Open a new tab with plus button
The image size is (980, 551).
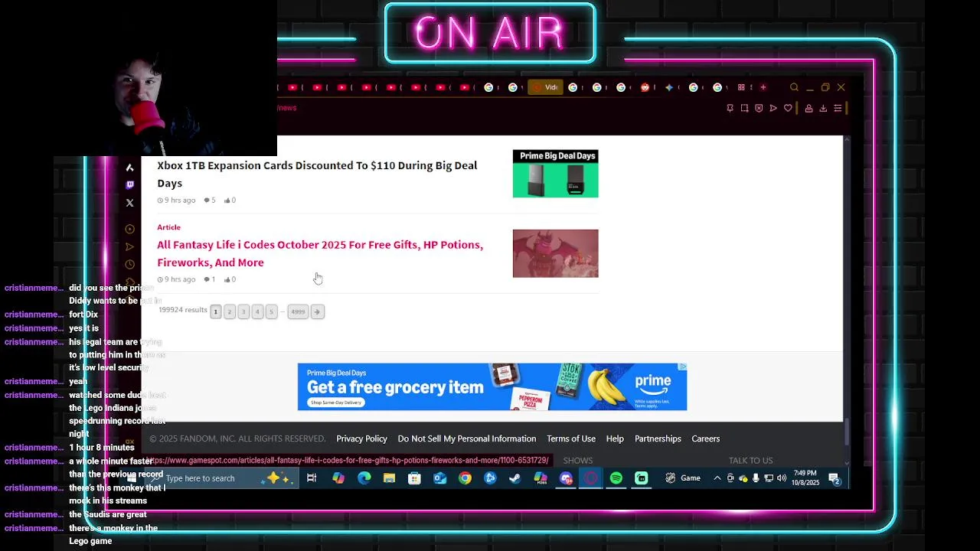click(763, 87)
